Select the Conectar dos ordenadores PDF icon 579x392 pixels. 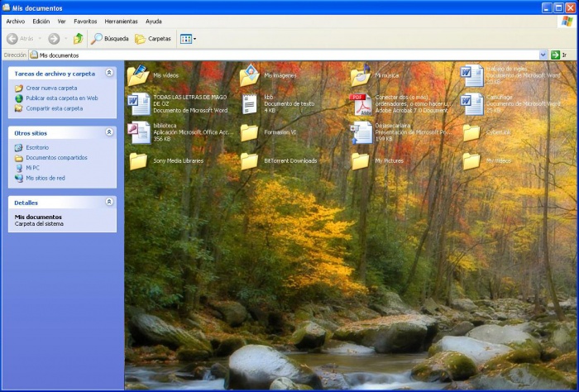click(x=361, y=104)
